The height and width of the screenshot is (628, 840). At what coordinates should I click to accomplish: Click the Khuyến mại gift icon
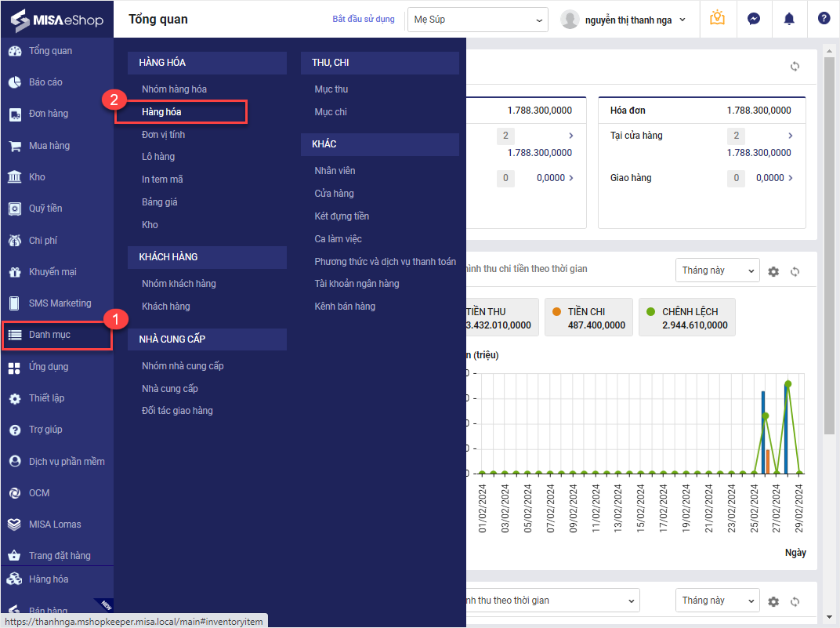click(x=15, y=272)
